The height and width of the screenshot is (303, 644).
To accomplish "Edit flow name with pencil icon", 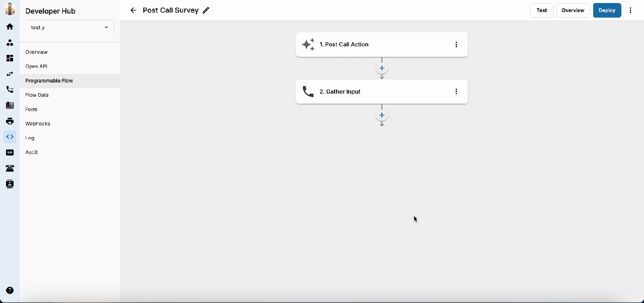I will [x=206, y=11].
